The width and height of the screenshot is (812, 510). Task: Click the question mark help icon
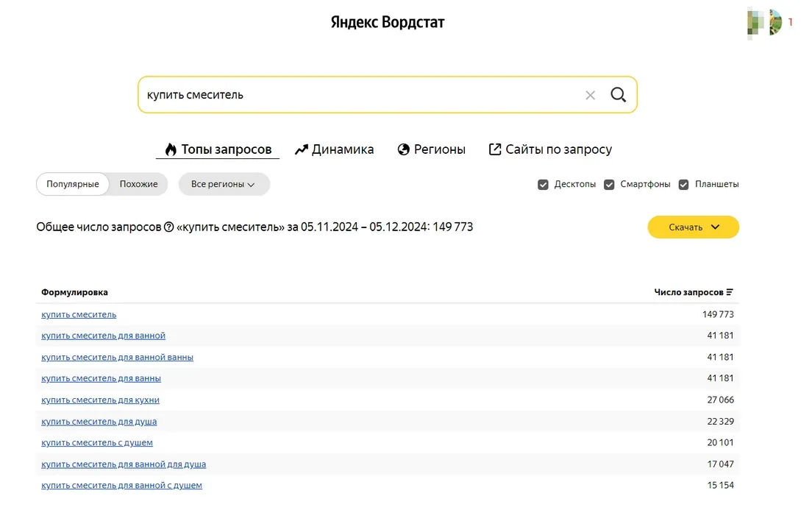pos(169,227)
